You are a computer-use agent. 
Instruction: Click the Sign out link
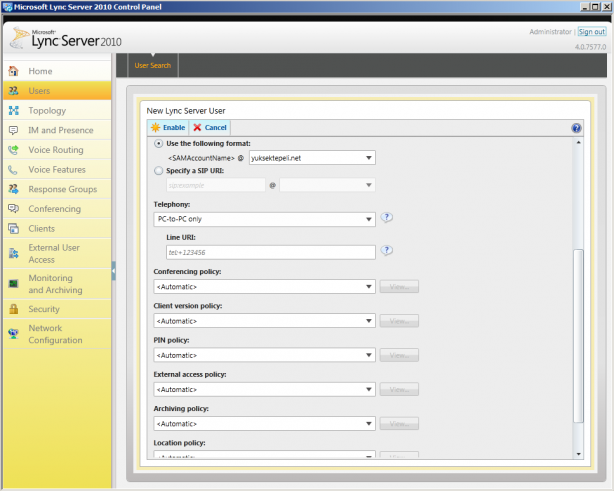pyautogui.click(x=592, y=32)
